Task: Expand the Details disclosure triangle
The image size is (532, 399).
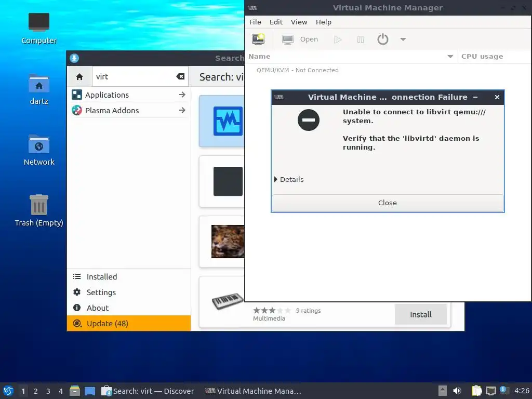Action: pos(276,179)
